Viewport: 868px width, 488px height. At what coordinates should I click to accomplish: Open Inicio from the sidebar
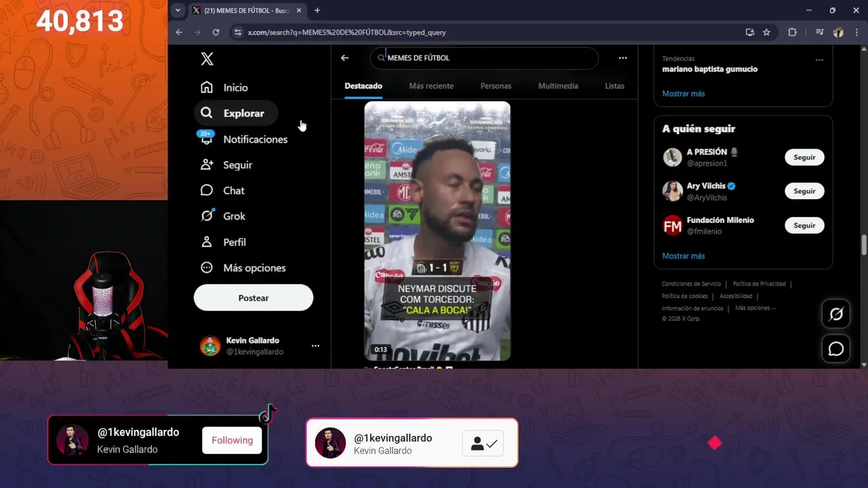click(x=224, y=87)
